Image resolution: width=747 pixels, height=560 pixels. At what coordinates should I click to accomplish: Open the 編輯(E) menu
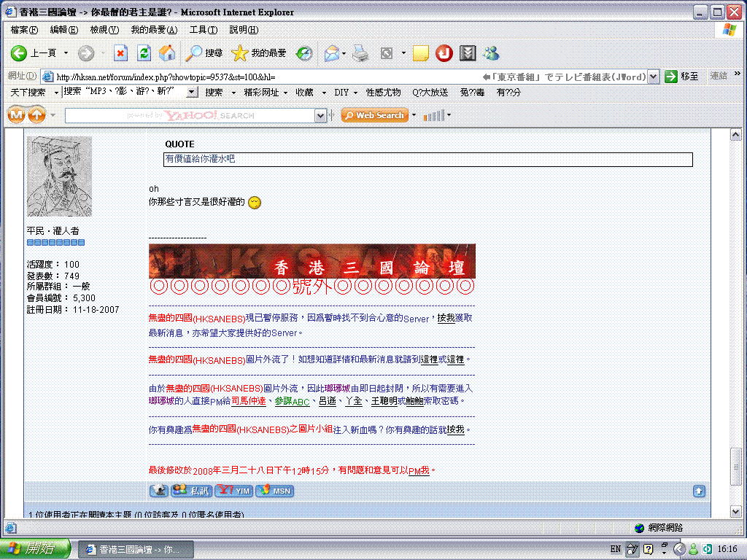64,29
